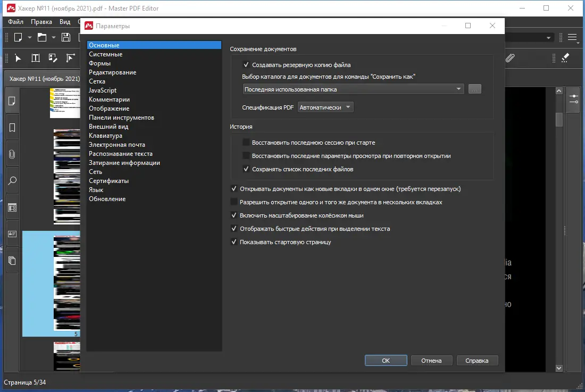585x392 pixels.
Task: Select the Редактирование settings category
Action: point(154,72)
